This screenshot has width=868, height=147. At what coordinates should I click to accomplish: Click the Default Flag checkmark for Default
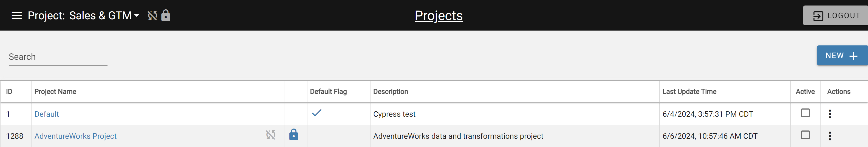click(317, 113)
